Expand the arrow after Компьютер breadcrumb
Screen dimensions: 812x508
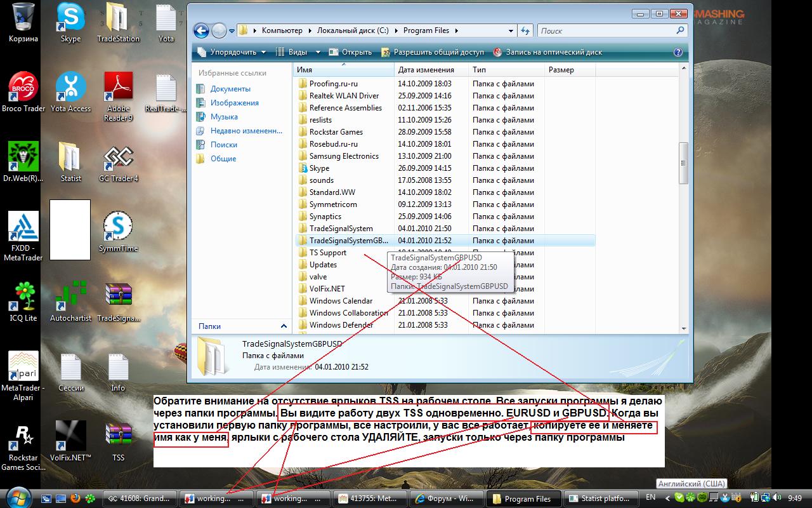point(310,30)
